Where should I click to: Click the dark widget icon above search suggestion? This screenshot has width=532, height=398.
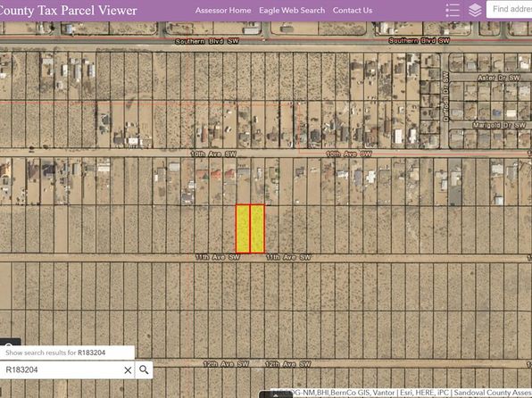[9, 342]
